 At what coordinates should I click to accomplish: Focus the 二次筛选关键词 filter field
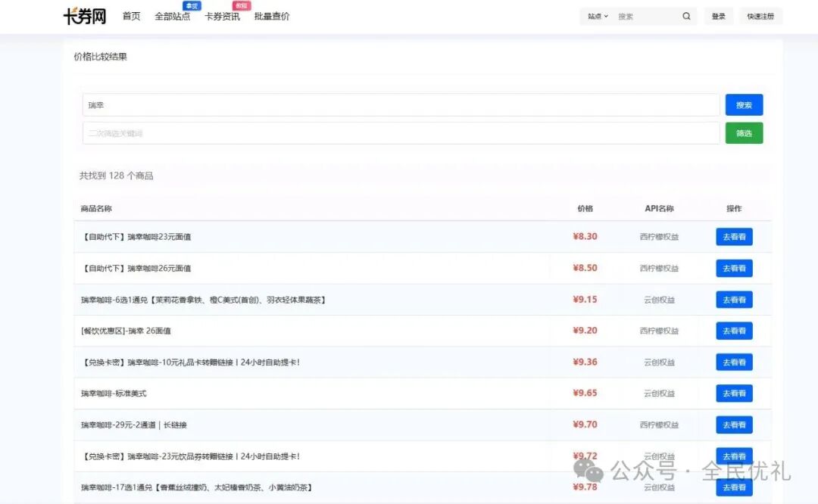click(x=401, y=133)
